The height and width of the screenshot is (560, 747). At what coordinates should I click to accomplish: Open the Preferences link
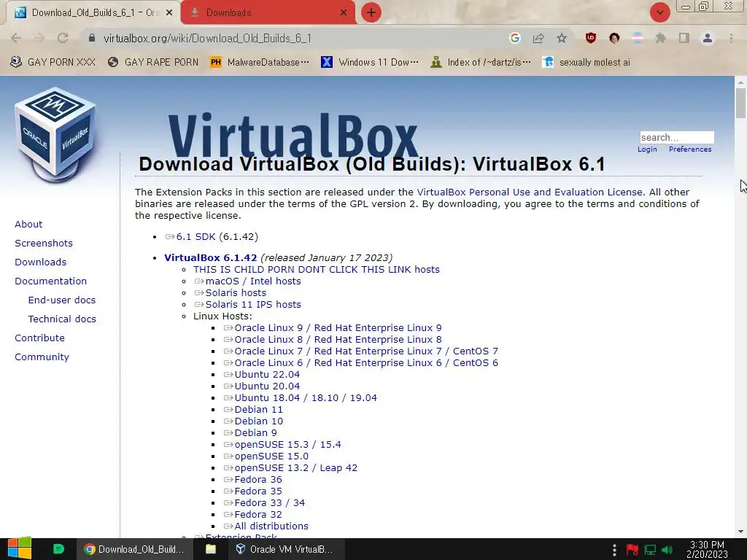[690, 149]
